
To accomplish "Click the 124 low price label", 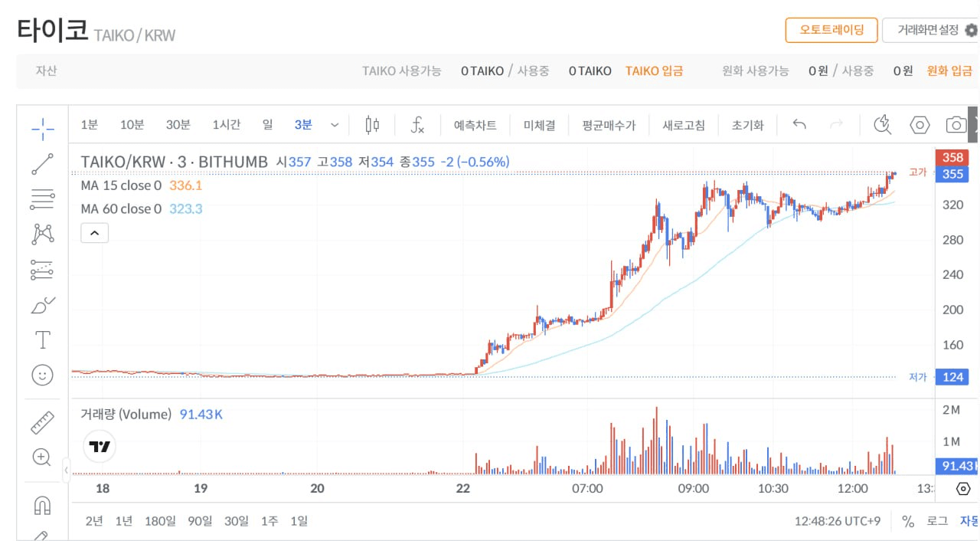I will (952, 377).
